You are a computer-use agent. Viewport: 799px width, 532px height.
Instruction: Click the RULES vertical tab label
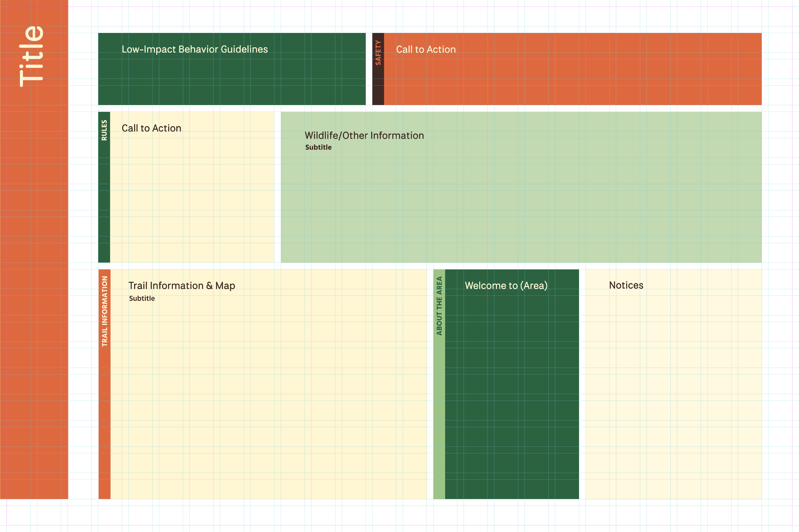point(104,130)
